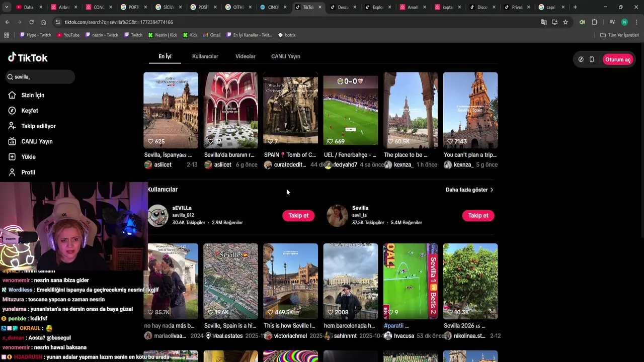Open the UEL / Fenerbahçe video thumbnail
The height and width of the screenshot is (362, 644).
click(351, 110)
